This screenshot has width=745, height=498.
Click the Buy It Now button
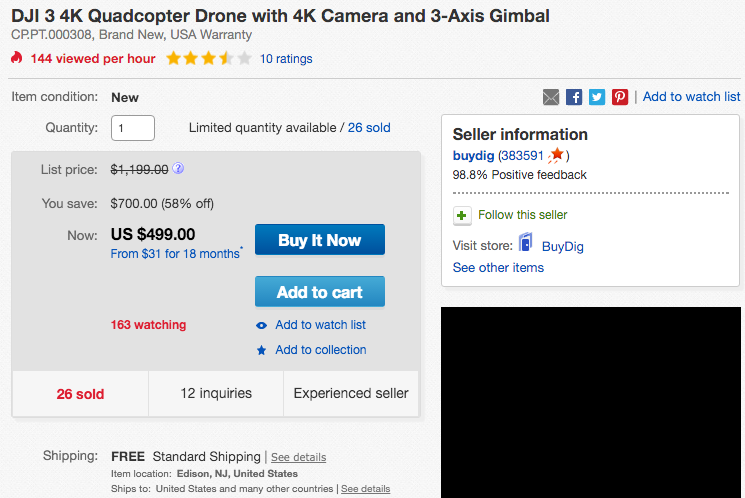point(320,239)
